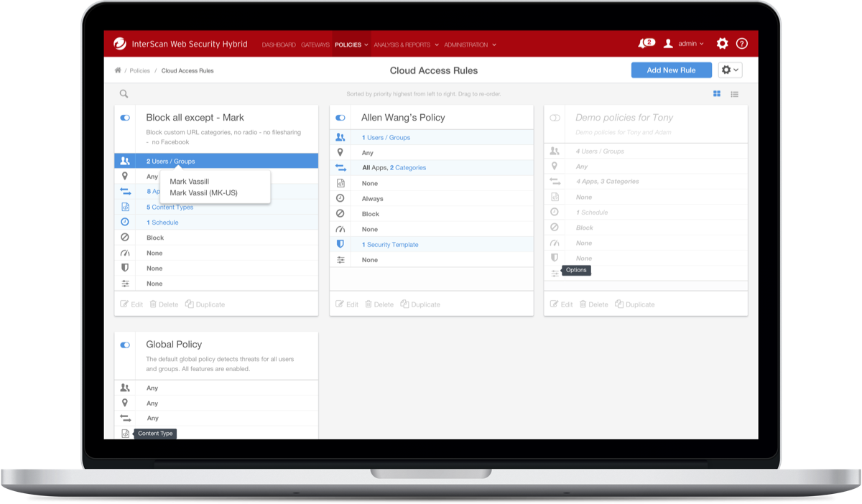Screen dimensions: 862x504
Task: Open 1 Security Template link
Action: [390, 245]
